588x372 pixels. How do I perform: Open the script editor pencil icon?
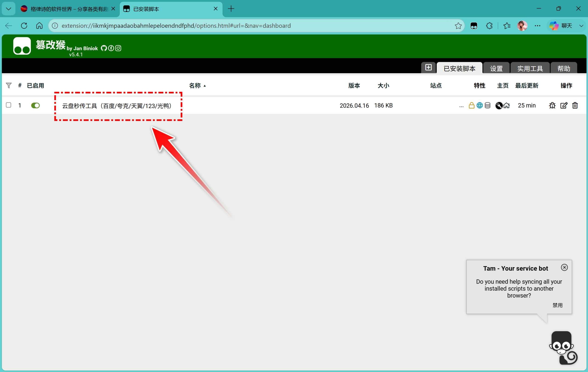point(564,105)
